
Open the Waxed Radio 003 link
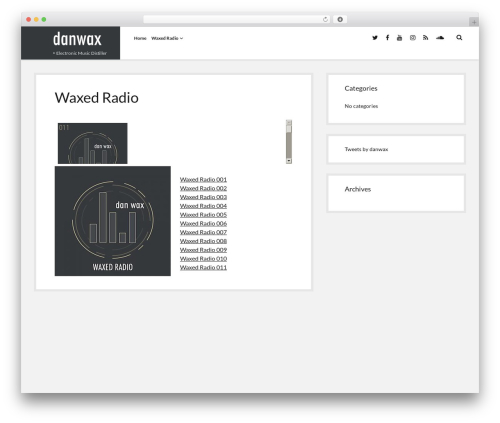pyautogui.click(x=203, y=197)
